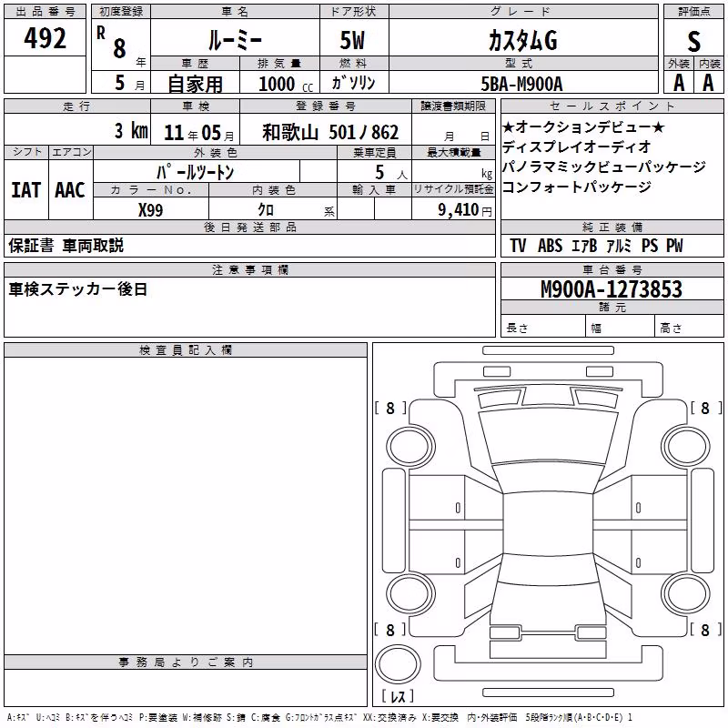
Task: Click the spare tire circle above レス
Action: coord(398,664)
